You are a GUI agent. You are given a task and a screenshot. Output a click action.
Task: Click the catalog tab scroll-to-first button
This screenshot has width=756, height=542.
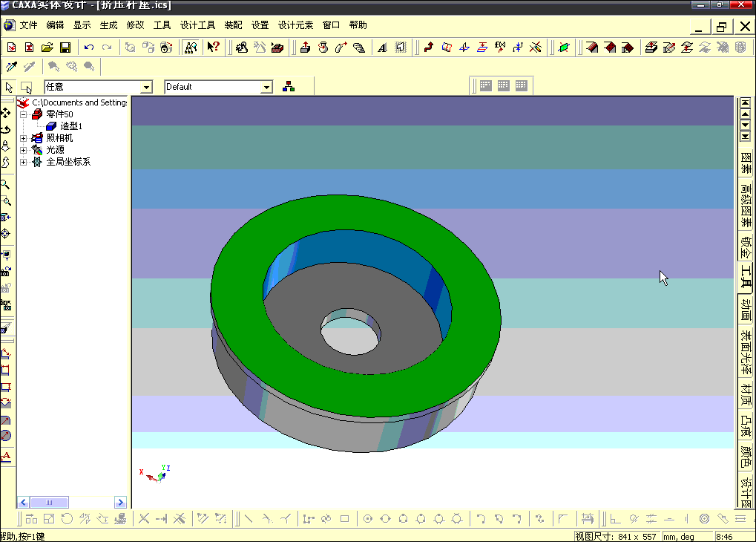click(746, 102)
